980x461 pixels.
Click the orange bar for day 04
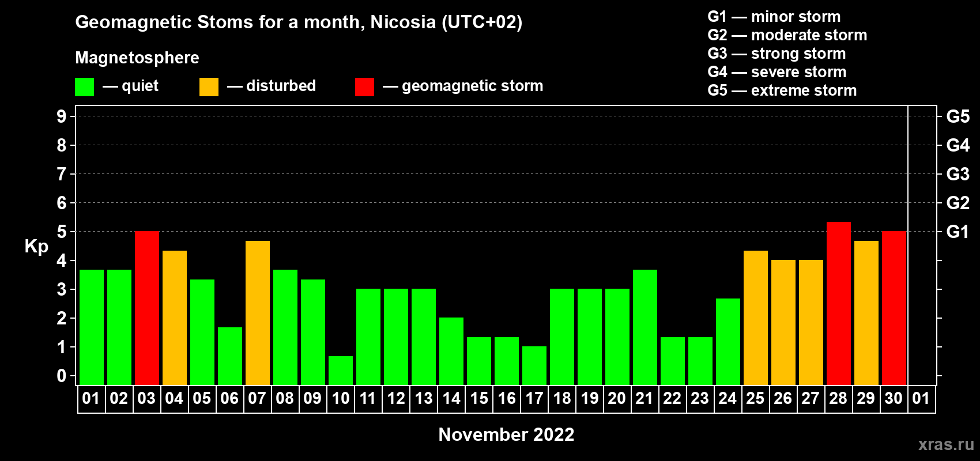point(175,318)
